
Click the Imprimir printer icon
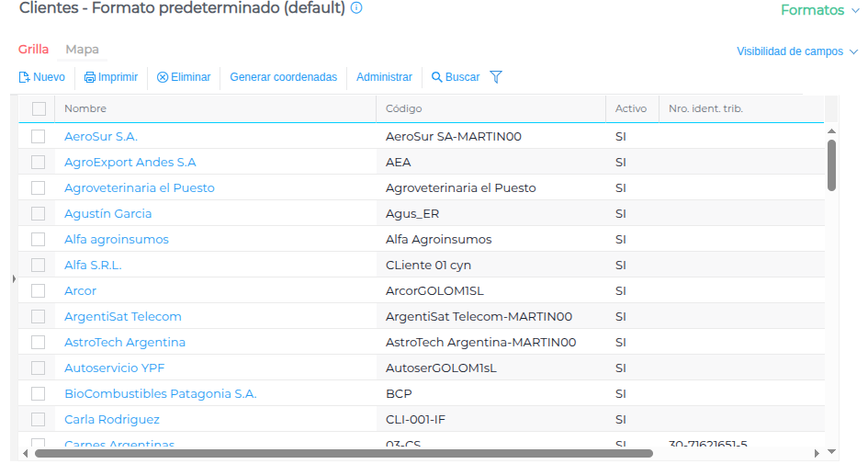90,77
